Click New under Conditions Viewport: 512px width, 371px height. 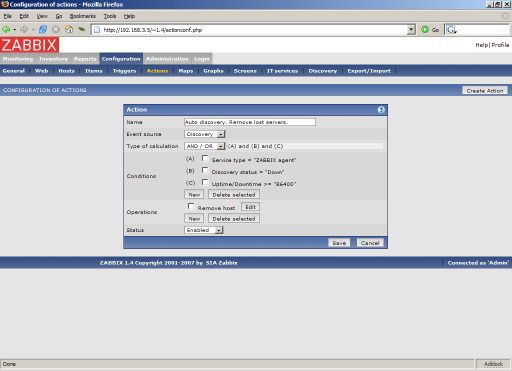[x=194, y=194]
